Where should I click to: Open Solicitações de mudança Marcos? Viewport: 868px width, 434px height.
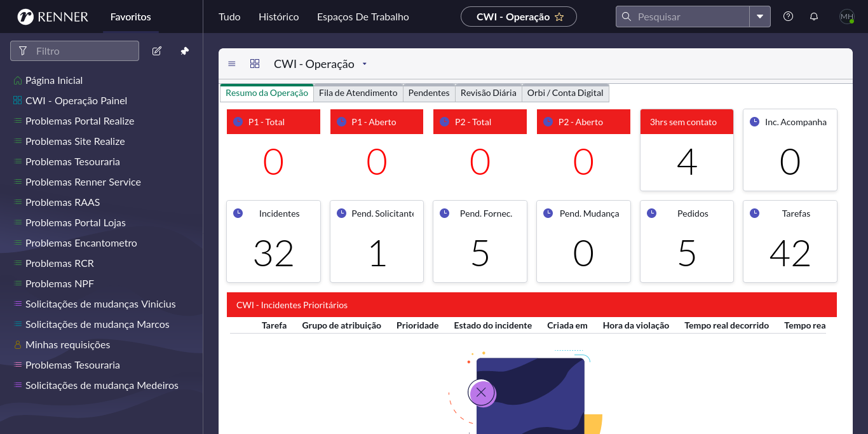point(97,325)
